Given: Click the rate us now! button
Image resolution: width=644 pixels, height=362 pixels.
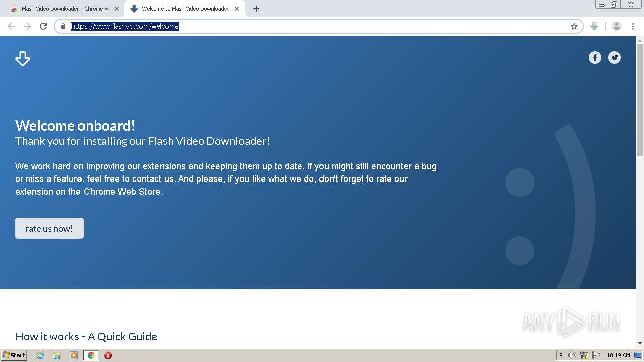Looking at the screenshot, I should click(49, 228).
